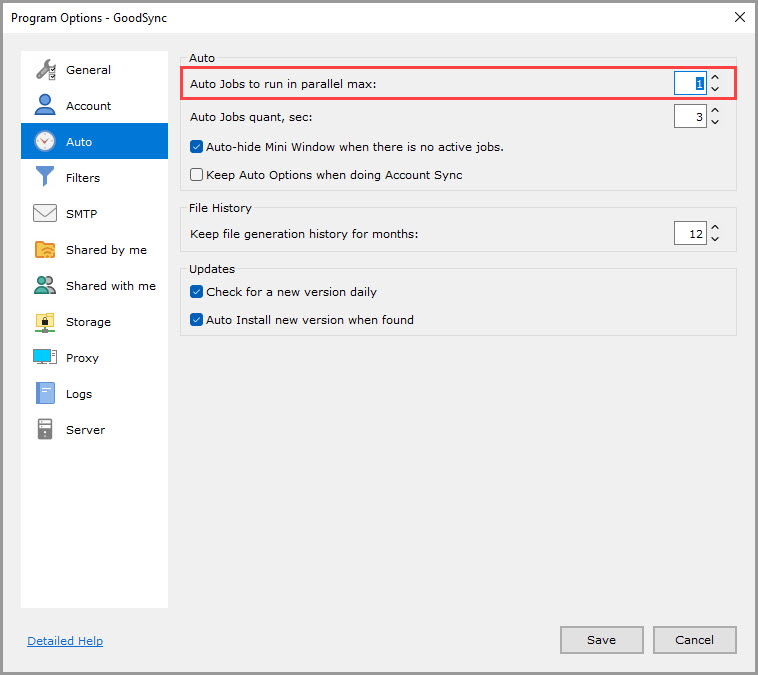758x675 pixels.
Task: Click the Storage locked folder icon
Action: pos(45,322)
